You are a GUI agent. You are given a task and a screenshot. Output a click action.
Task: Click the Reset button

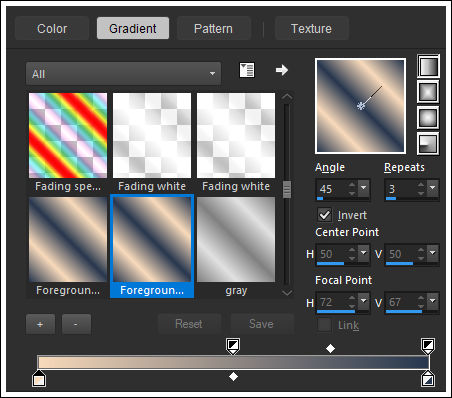(189, 324)
